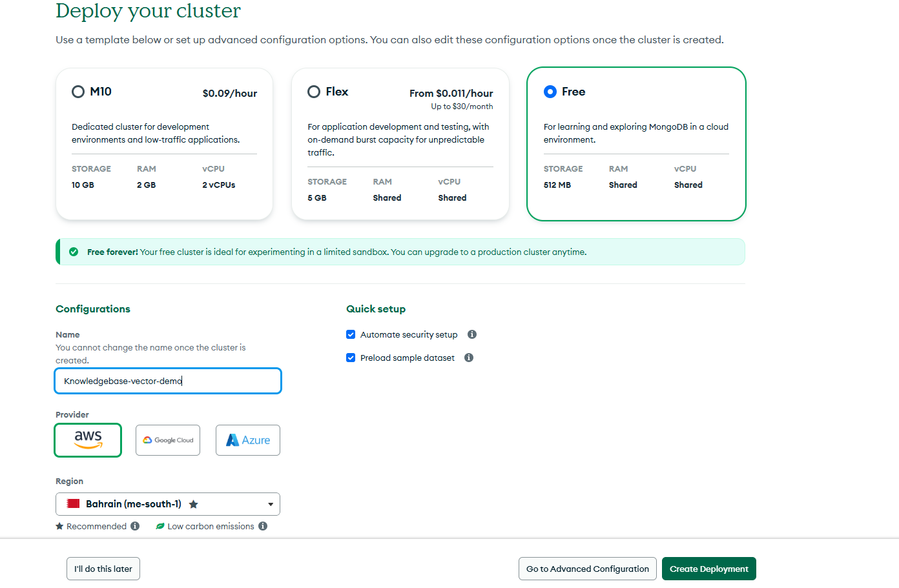Image resolution: width=899 pixels, height=588 pixels.
Task: Click the Free forever! banner text
Action: click(112, 252)
